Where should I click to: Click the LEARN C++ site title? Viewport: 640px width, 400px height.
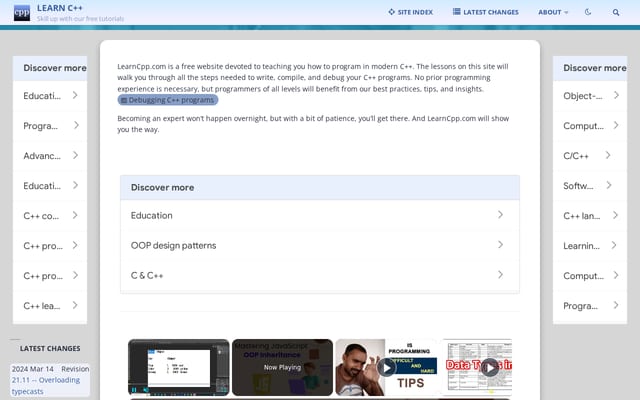tap(60, 8)
